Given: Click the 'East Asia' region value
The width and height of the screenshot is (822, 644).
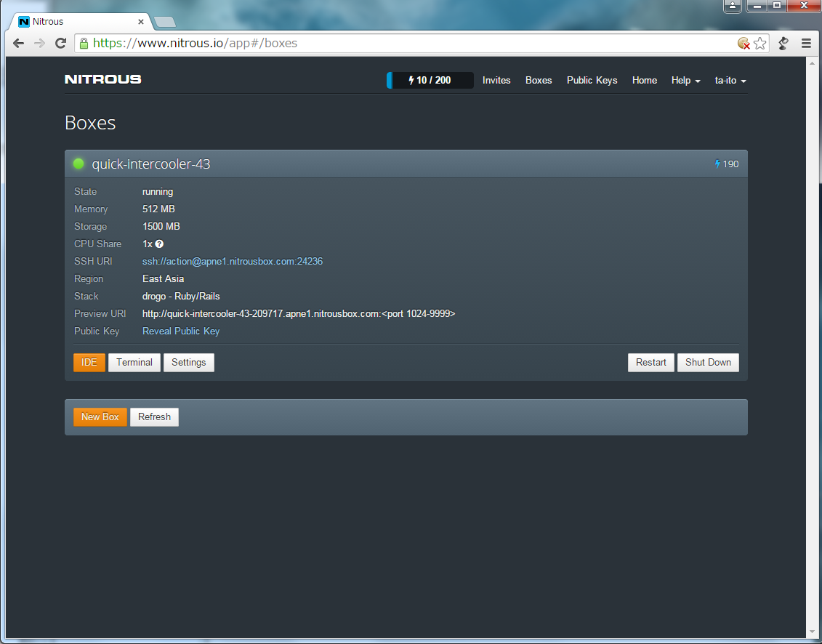Looking at the screenshot, I should 163,278.
